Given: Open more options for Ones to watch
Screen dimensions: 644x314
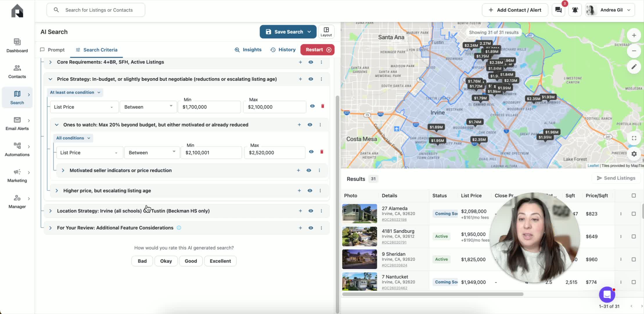Looking at the screenshot, I should pyautogui.click(x=320, y=125).
